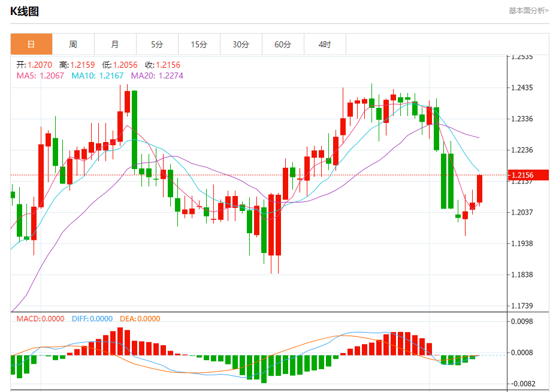The image size is (550, 392).
Task: Click the latest red candlestick
Action: (x=479, y=189)
